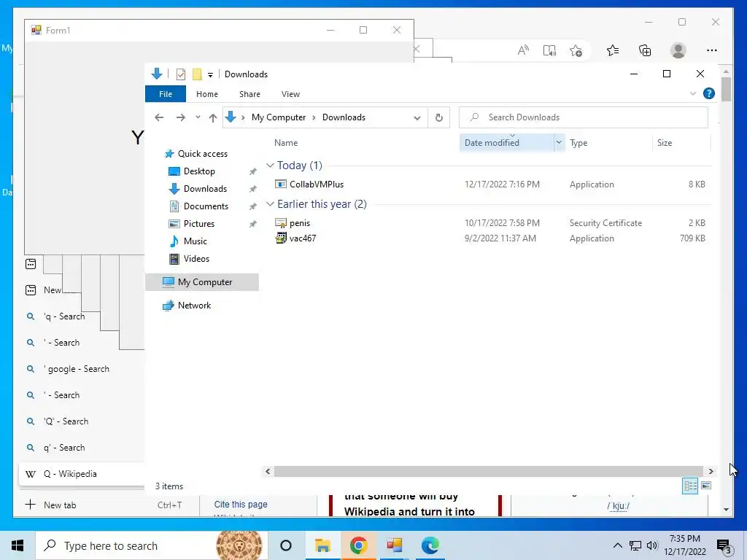
Task: Click the Edge Read aloud icon
Action: coord(523,50)
